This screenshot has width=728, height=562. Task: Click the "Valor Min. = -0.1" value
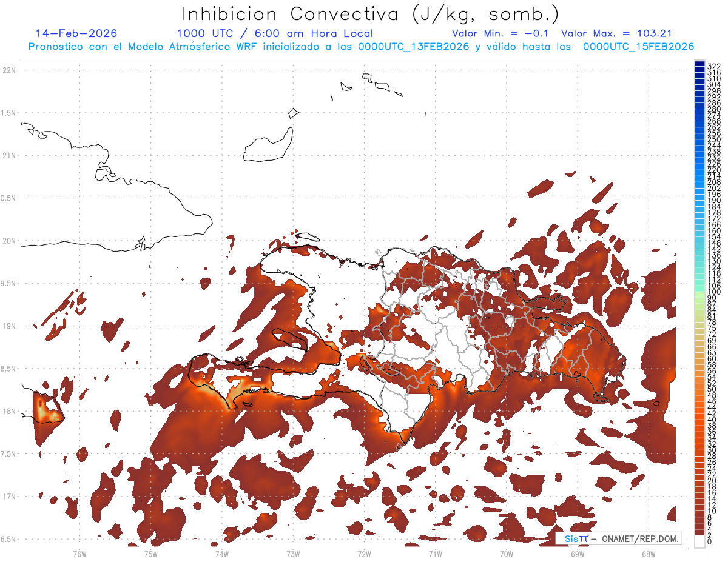point(500,33)
